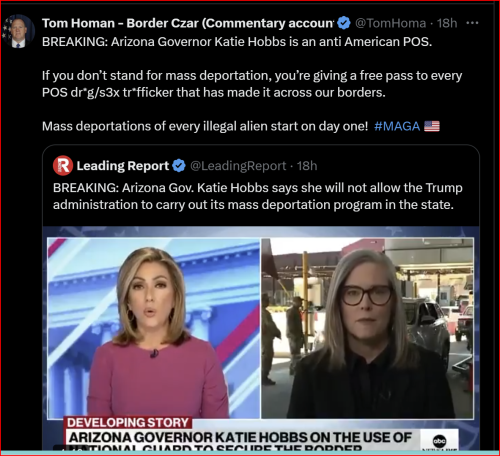Click the abc news logo in the video
The image size is (500, 456).
coord(439,440)
